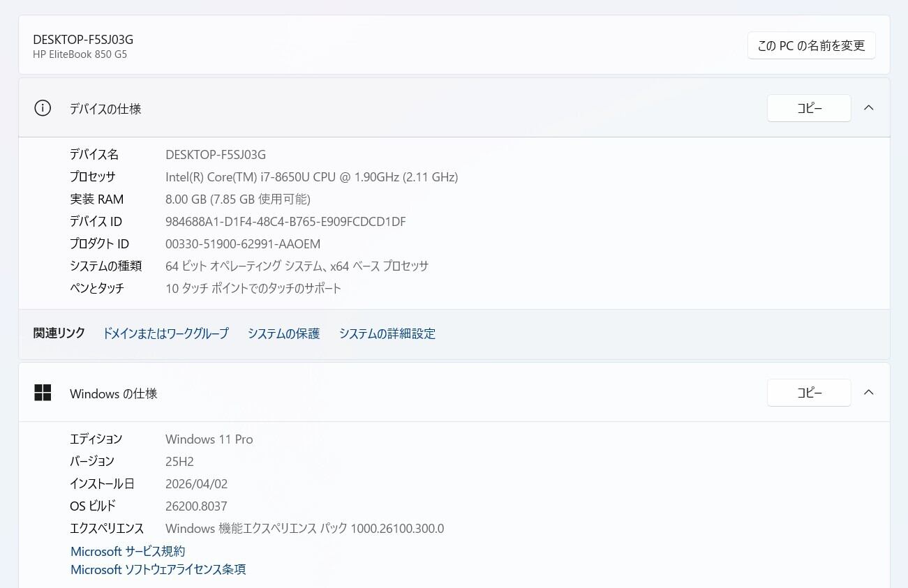Click the 関連リンク label
Viewport: 908px width, 588px height.
click(x=59, y=333)
